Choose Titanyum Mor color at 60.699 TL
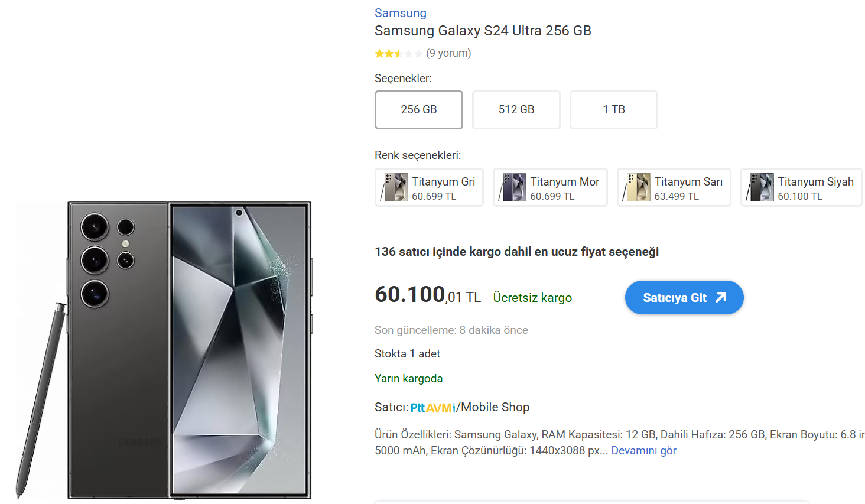 coord(564,188)
